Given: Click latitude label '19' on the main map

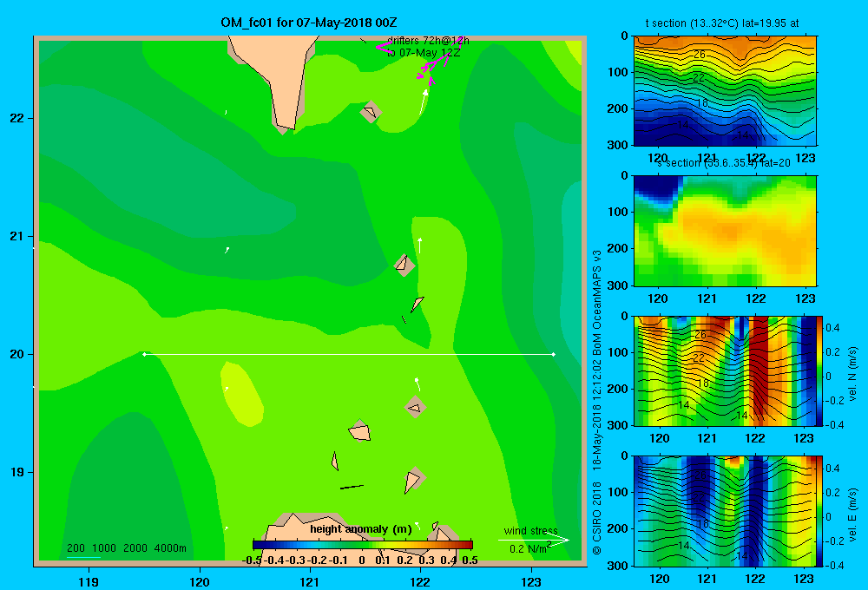Looking at the screenshot, I should (17, 472).
